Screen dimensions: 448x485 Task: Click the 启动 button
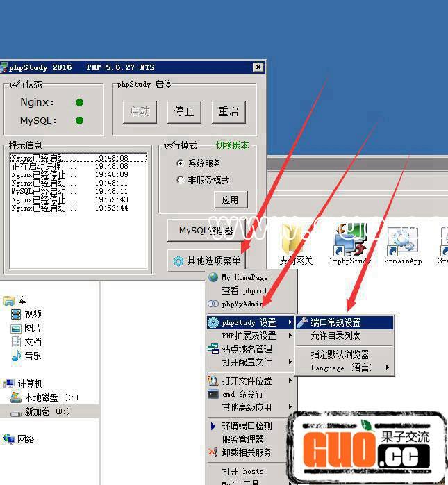coord(140,111)
